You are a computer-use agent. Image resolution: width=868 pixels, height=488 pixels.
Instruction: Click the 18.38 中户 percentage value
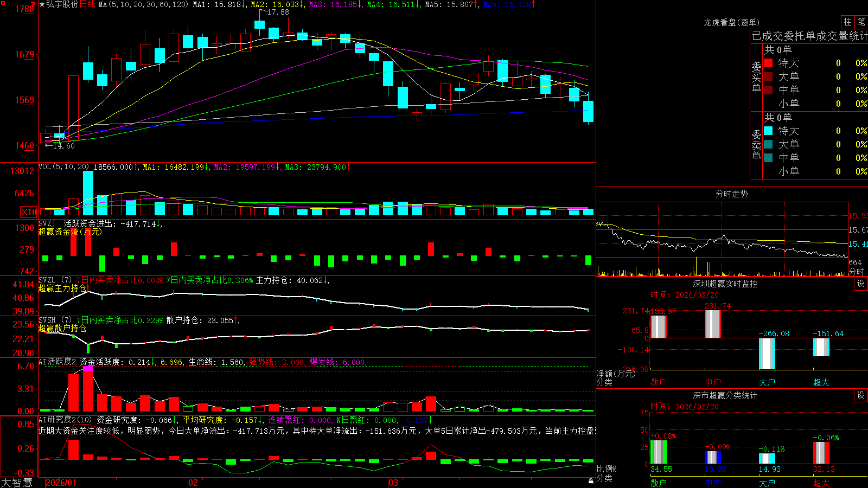tap(716, 469)
